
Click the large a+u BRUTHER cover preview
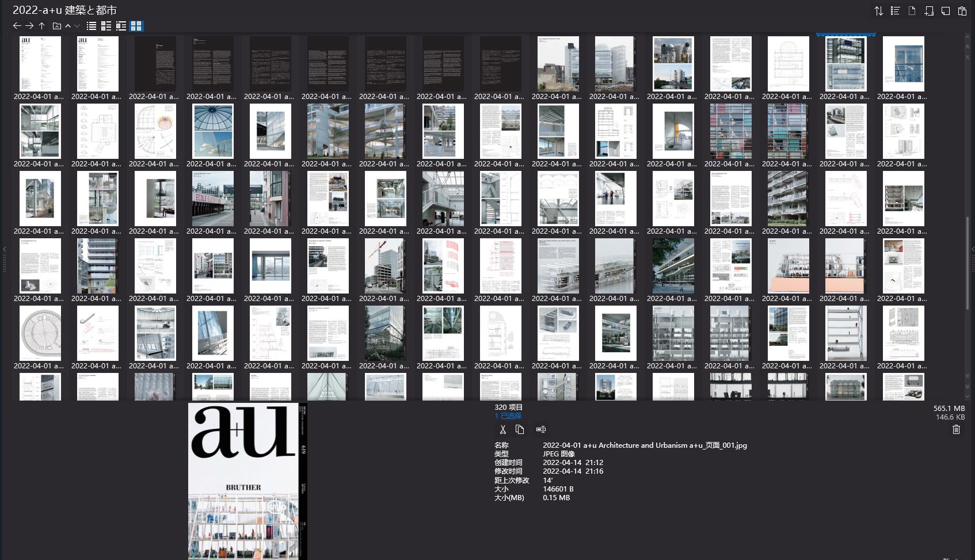pos(247,481)
